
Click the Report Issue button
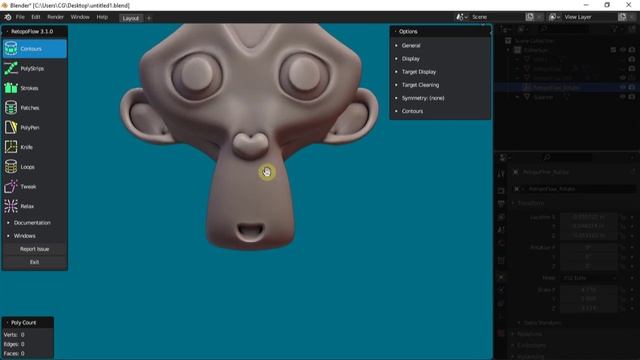34,249
